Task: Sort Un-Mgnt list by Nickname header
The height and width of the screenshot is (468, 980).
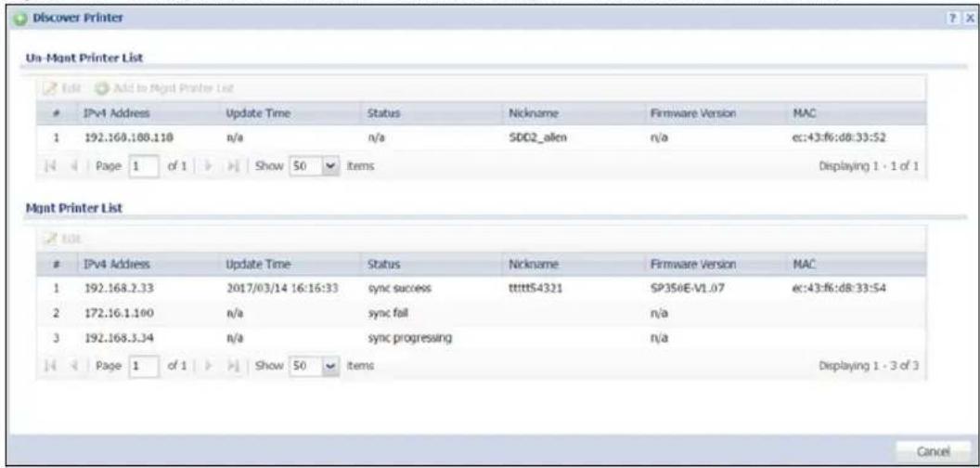Action: coord(574,114)
